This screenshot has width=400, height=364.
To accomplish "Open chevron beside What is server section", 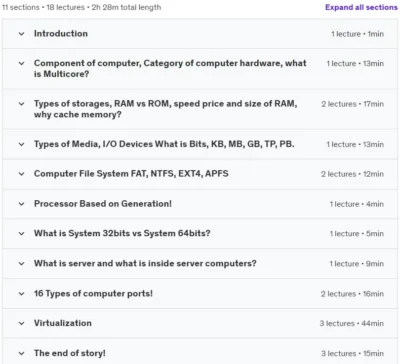I will coord(21,264).
